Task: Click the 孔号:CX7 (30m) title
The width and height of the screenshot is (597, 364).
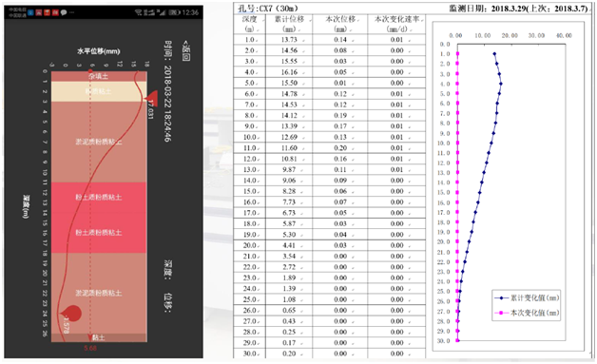Action: (268, 8)
